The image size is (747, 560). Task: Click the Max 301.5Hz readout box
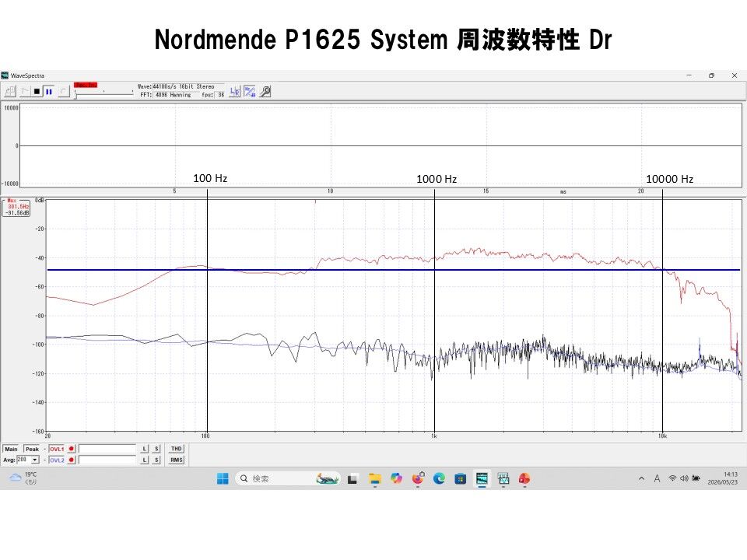[16, 208]
